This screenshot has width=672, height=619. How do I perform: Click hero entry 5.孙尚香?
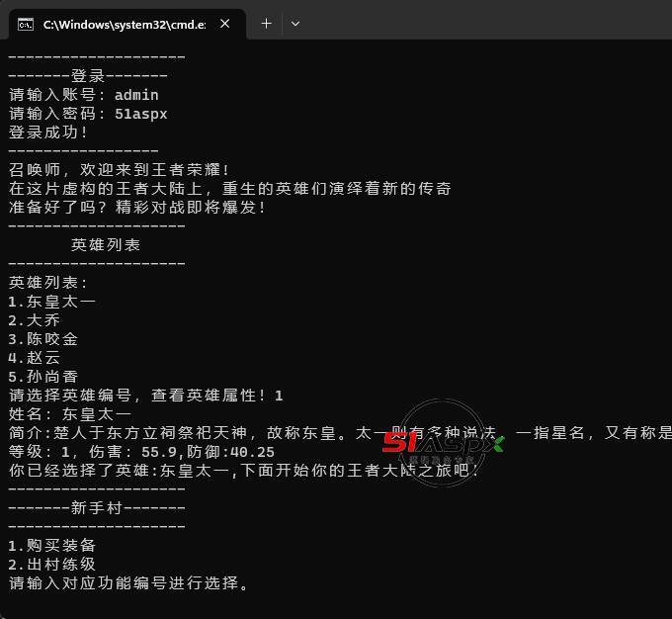43,377
